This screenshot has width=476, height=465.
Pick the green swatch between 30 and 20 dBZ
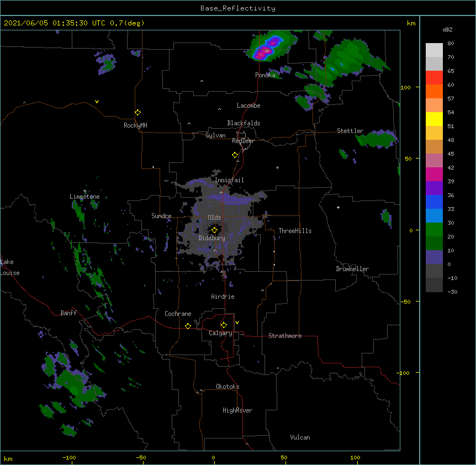click(434, 230)
